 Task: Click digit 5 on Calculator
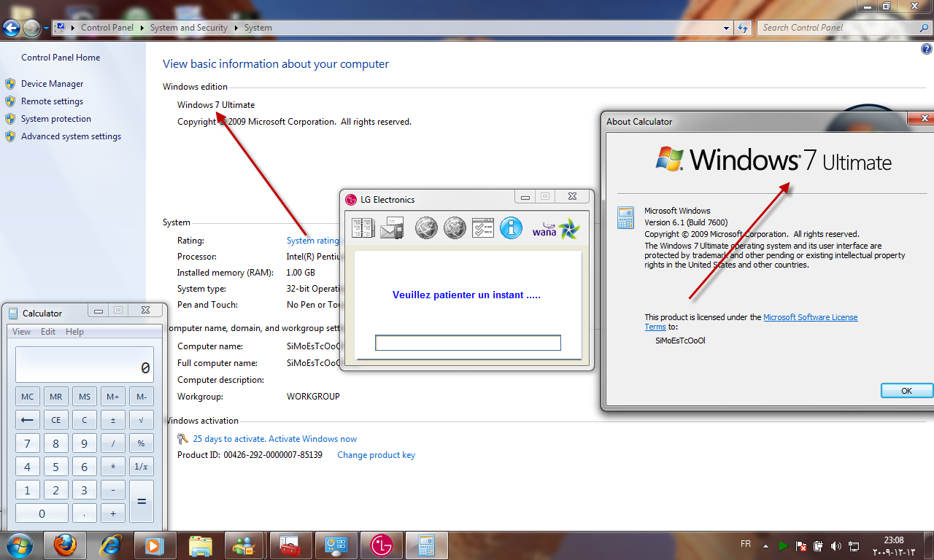pos(56,467)
